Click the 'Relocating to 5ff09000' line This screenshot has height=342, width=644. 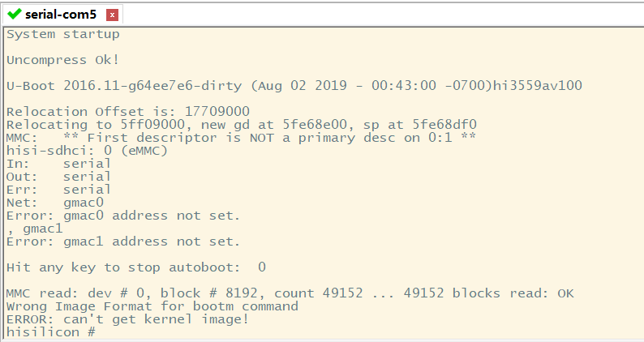(241, 125)
